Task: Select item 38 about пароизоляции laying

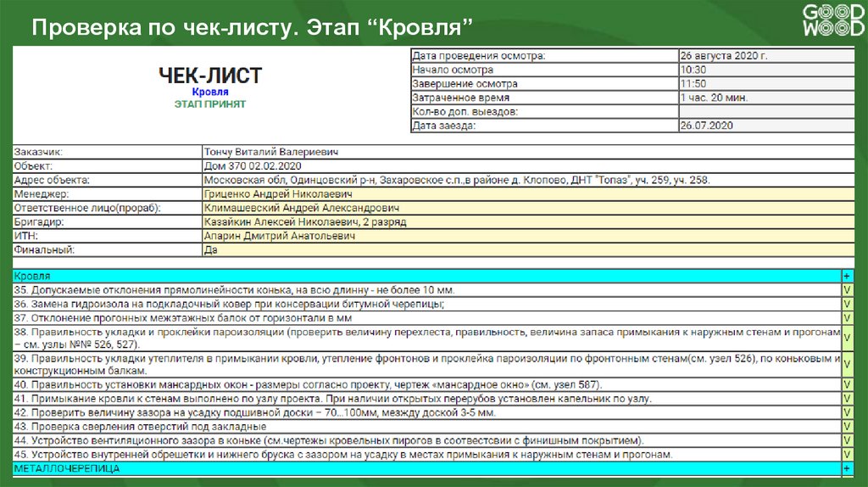Action: pyautogui.click(x=427, y=338)
